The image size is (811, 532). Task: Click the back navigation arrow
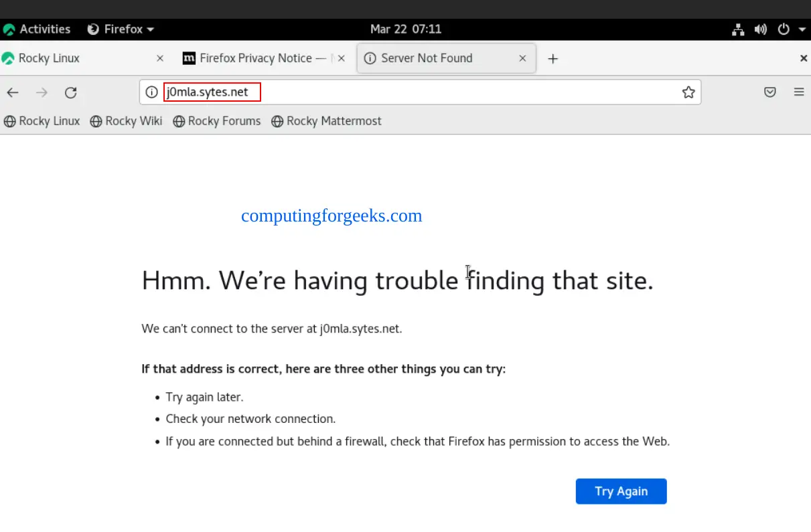click(x=13, y=92)
